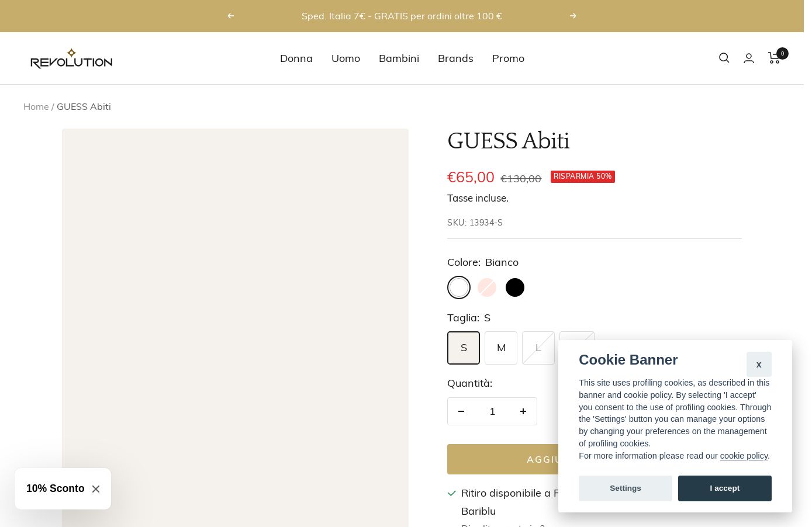
Task: Go to next announcement with right arrow
Action: tap(573, 16)
